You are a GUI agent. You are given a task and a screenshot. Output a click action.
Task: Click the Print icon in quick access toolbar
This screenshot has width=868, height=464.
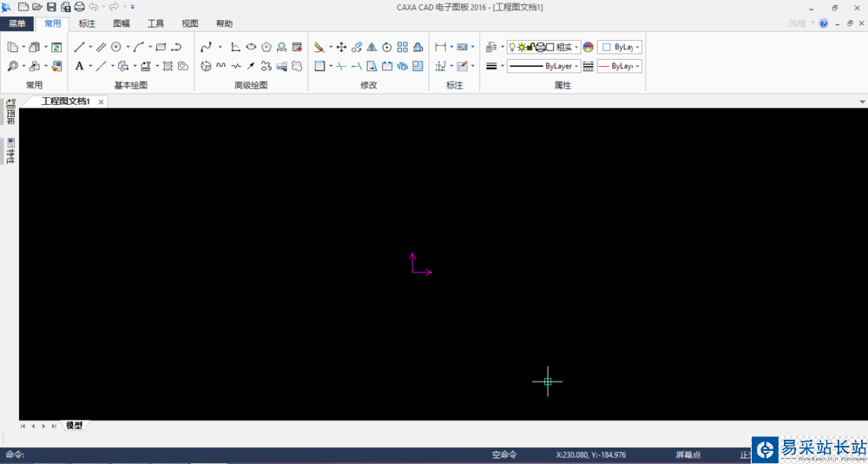79,7
